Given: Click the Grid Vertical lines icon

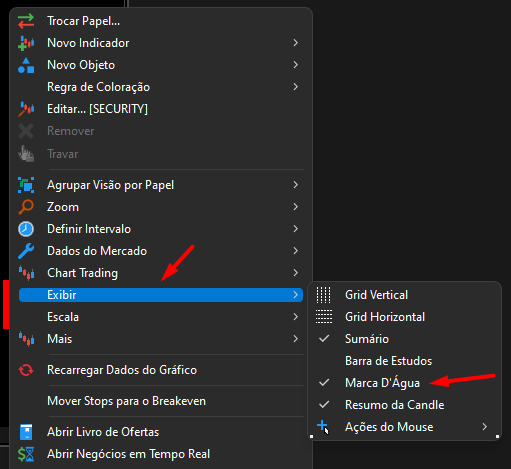Looking at the screenshot, I should (324, 295).
